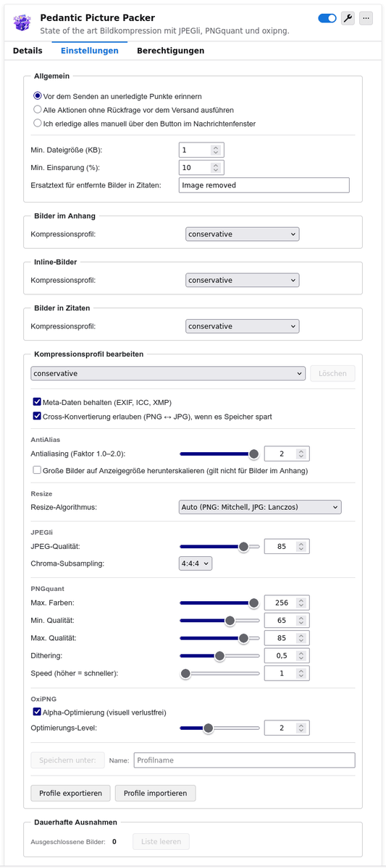The width and height of the screenshot is (386, 868).
Task: Open the Inline-Bilder Kompressionsprofil dropdown
Action: [x=242, y=280]
